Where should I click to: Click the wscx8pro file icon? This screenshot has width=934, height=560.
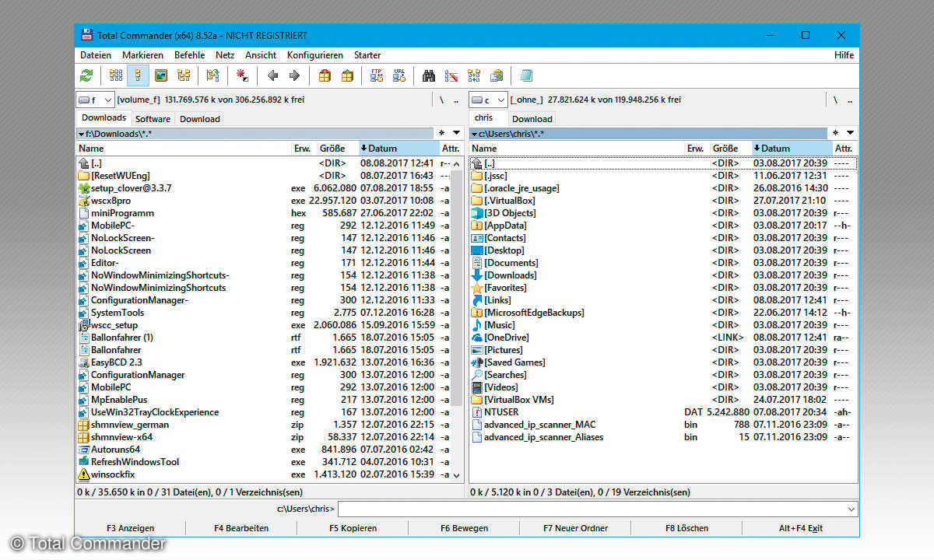point(84,201)
